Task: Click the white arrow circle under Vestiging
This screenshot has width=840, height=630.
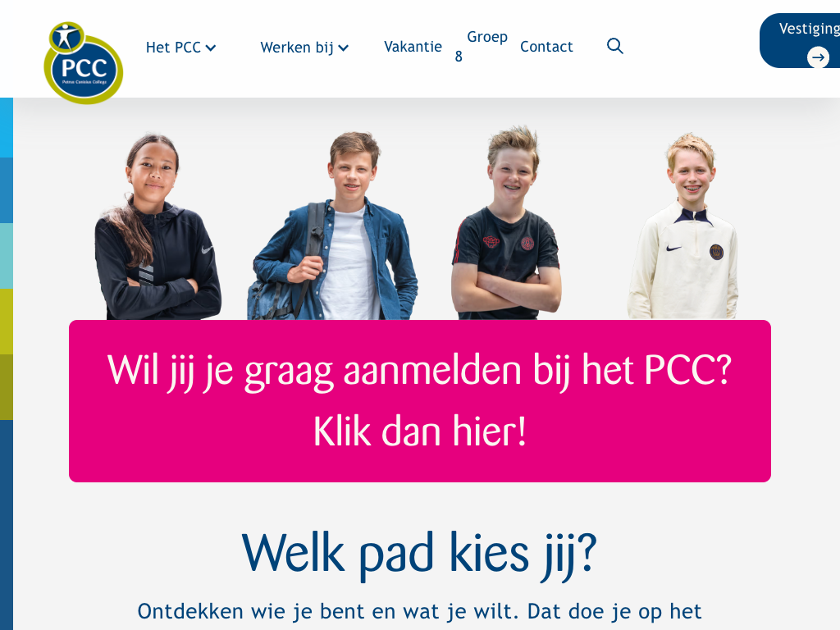Action: pyautogui.click(x=818, y=57)
